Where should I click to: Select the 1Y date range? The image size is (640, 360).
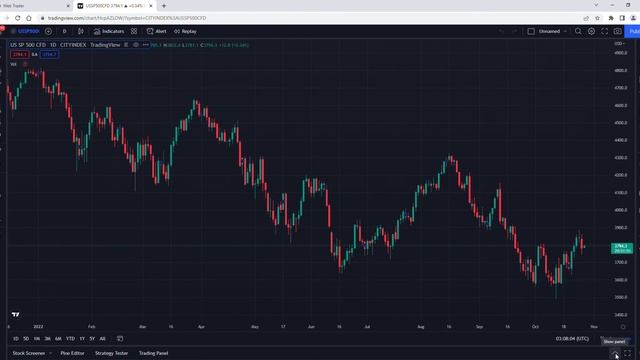point(82,339)
